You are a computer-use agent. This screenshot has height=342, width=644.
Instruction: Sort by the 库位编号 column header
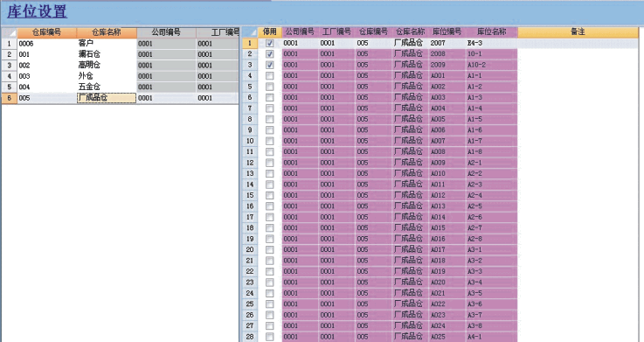pos(447,32)
